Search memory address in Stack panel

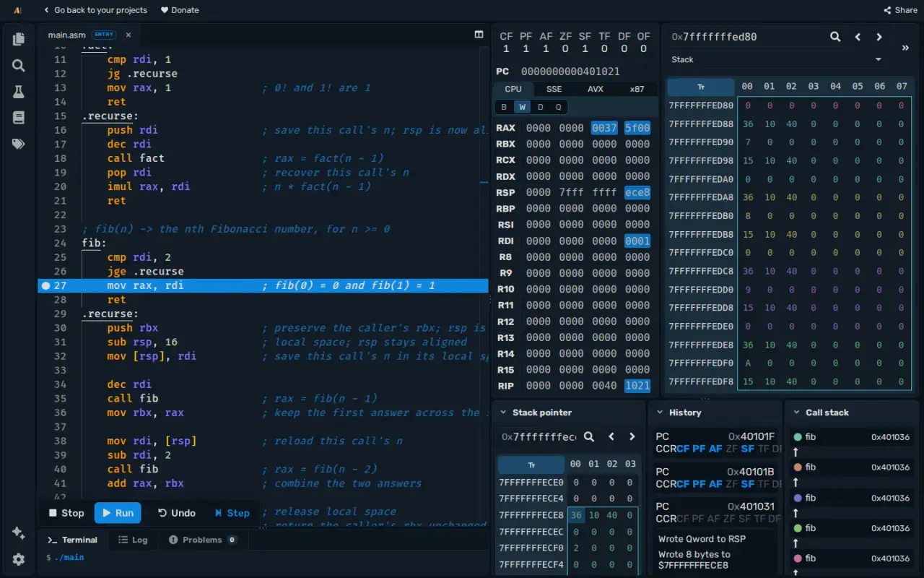835,37
